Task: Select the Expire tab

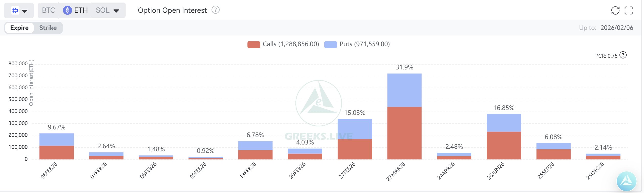Action: (19, 28)
